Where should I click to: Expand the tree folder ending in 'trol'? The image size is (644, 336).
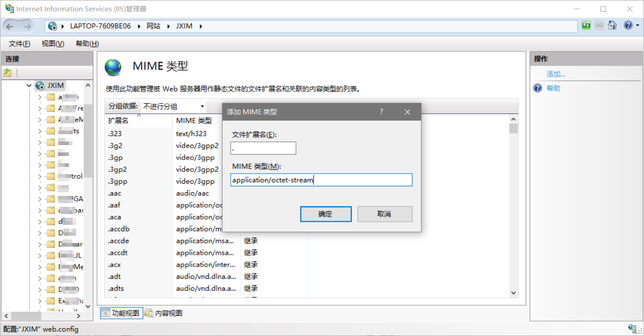(x=40, y=176)
